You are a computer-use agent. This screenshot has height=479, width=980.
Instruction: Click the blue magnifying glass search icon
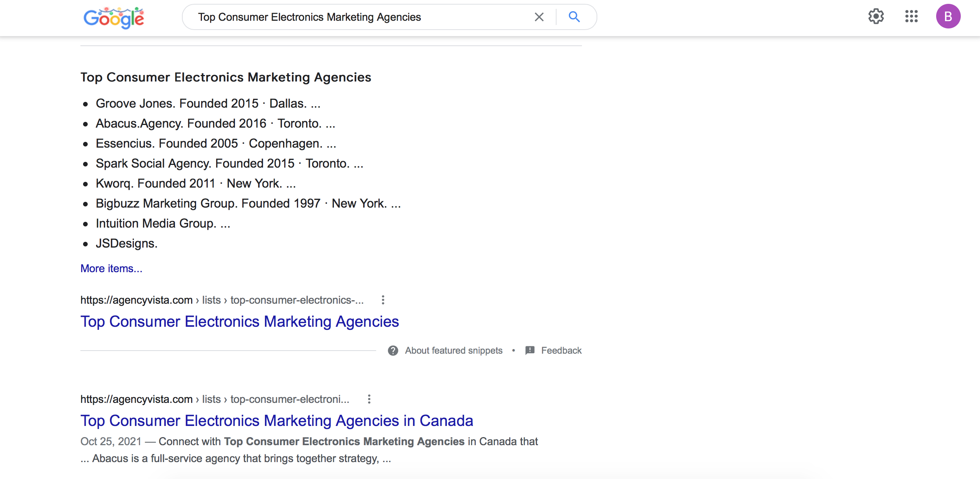point(574,17)
